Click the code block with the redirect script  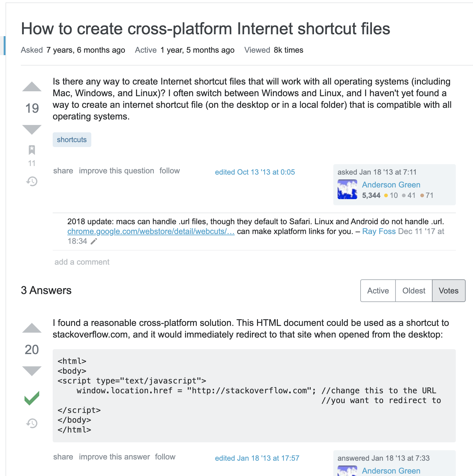point(254,395)
